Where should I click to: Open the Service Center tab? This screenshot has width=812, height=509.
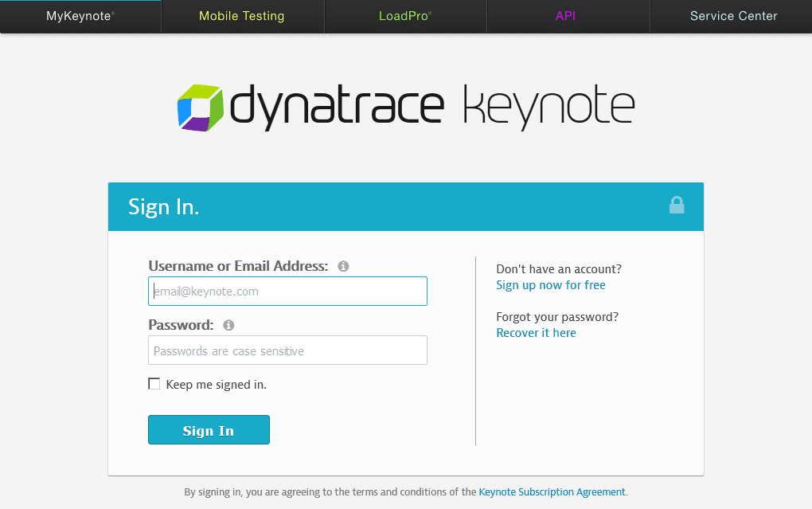point(732,16)
